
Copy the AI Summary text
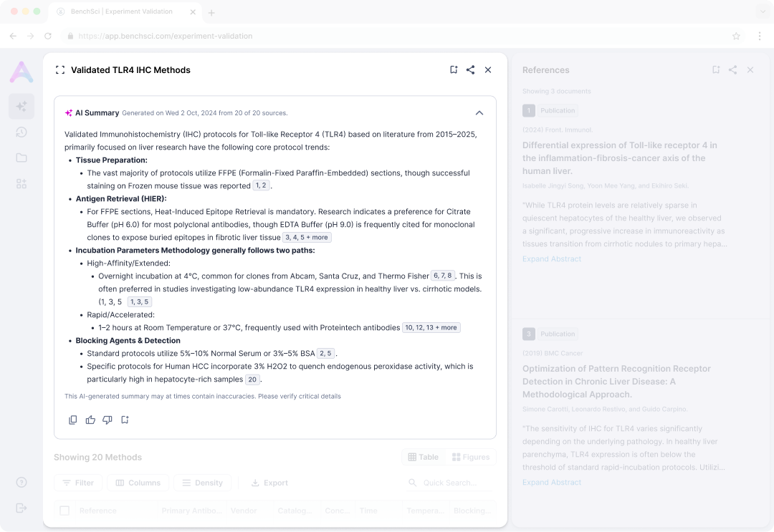coord(73,420)
